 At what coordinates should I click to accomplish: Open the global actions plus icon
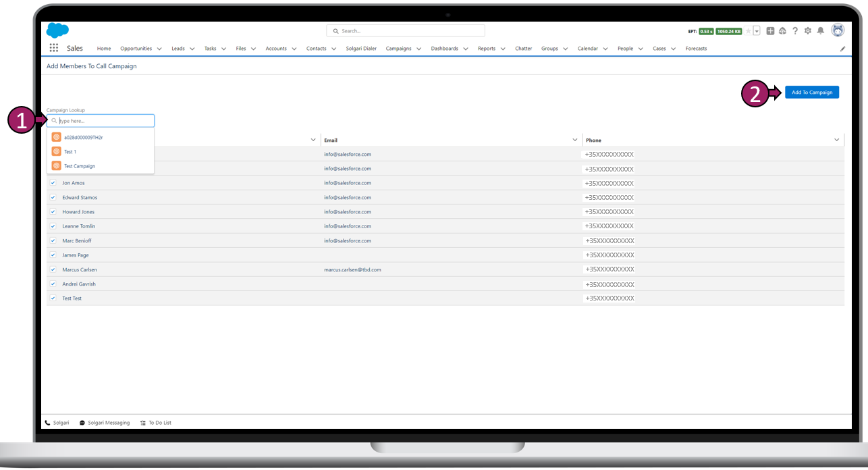[x=771, y=31]
